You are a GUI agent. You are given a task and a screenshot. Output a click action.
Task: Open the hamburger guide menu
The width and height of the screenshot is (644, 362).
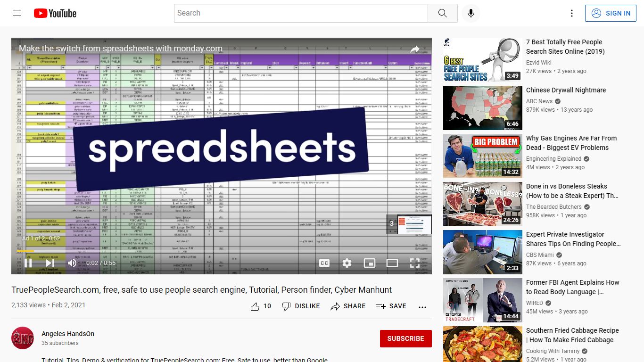(17, 13)
